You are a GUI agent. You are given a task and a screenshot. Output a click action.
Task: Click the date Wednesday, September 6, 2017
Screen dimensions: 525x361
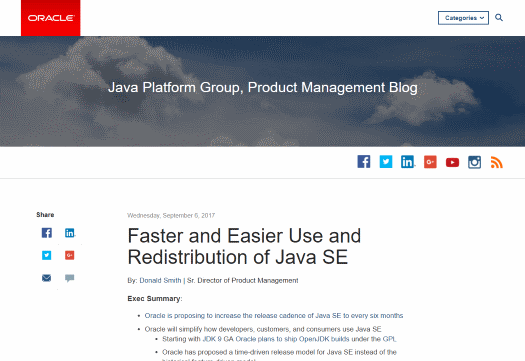[171, 215]
